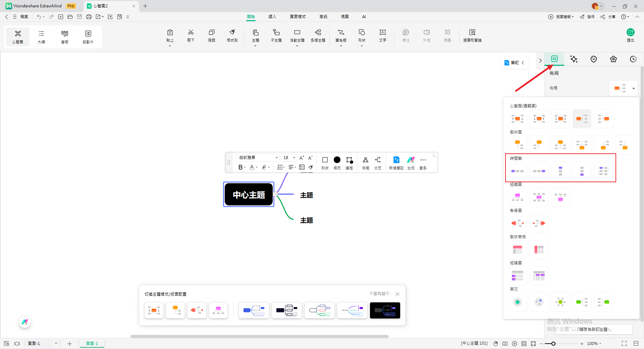Open the Insert (插入) ribbon tab
Viewport: 644px width, 349px height.
click(272, 16)
